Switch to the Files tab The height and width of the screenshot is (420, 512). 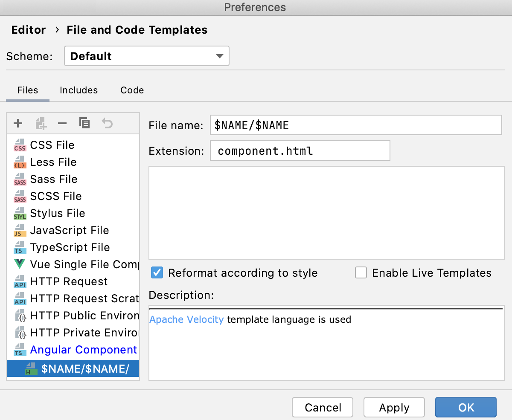[28, 90]
